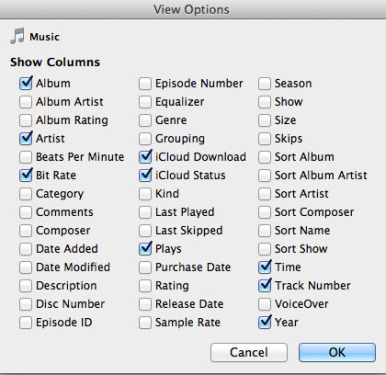Turn off the Bit Rate column
Image resolution: width=386 pixels, height=375 pixels.
click(26, 175)
